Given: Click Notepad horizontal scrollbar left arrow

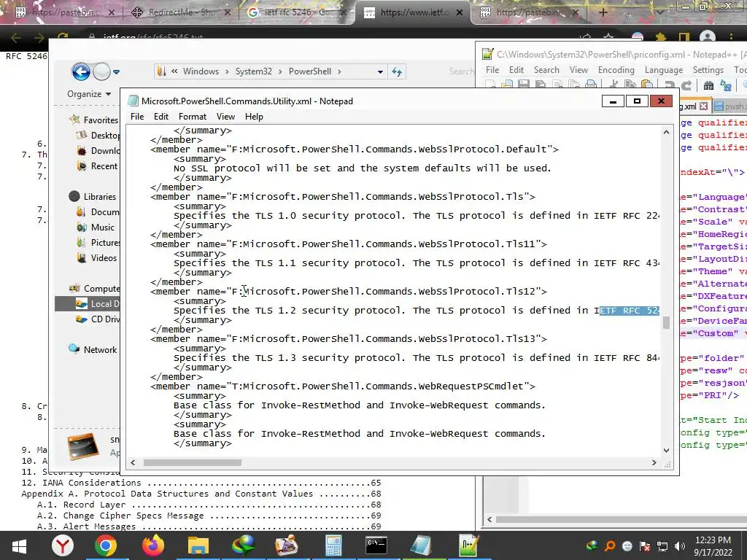Looking at the screenshot, I should [133, 462].
